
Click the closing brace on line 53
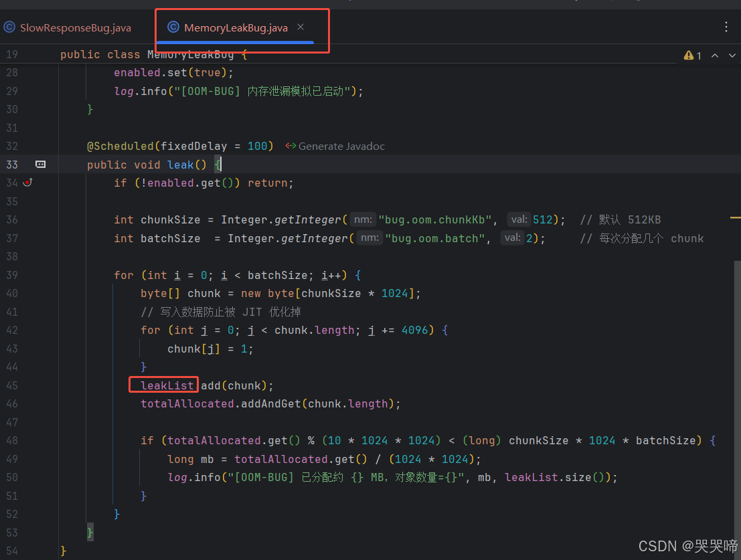click(x=90, y=533)
